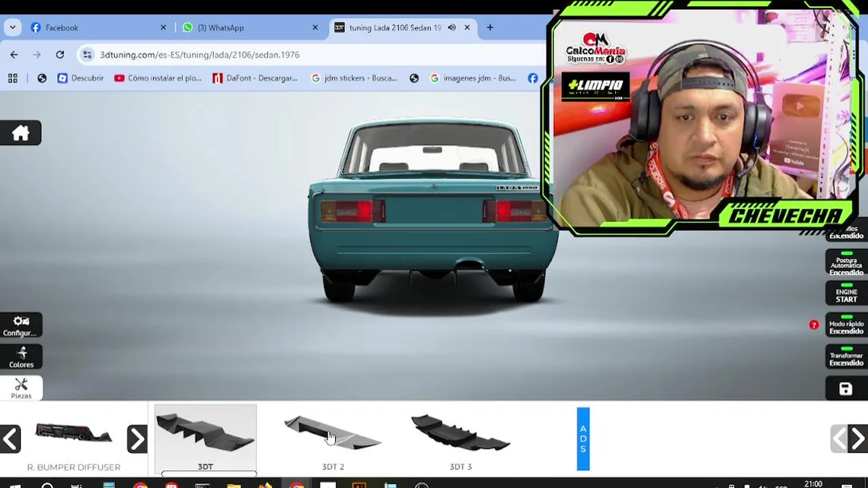Toggle Modo rápido Encendido
This screenshot has height=488, width=868.
tap(846, 325)
